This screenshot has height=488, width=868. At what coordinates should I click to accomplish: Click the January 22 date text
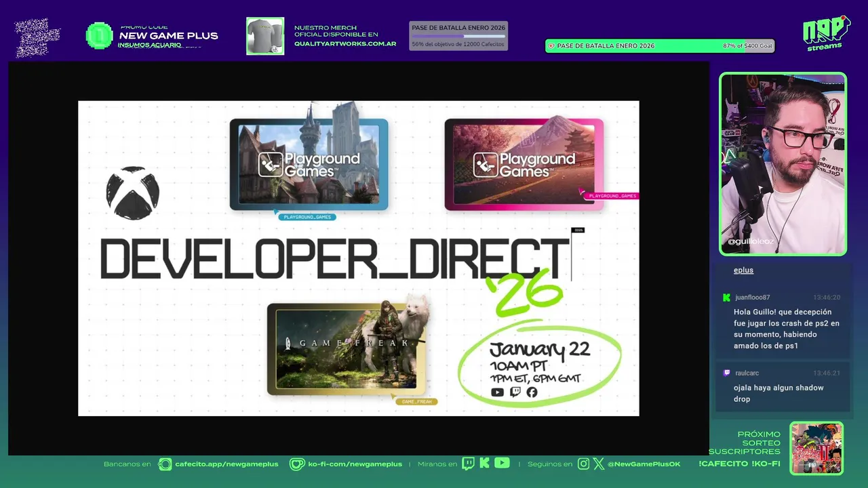pos(539,350)
